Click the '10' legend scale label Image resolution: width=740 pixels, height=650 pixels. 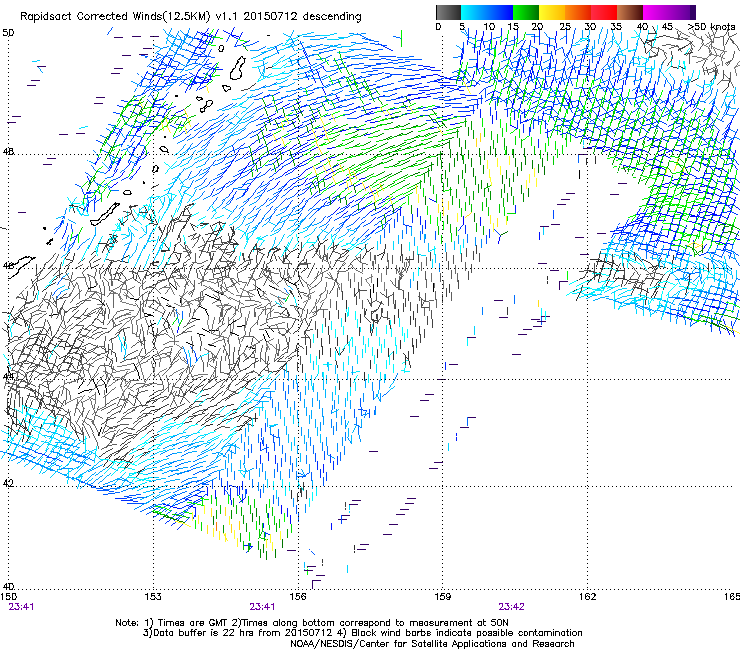489,26
